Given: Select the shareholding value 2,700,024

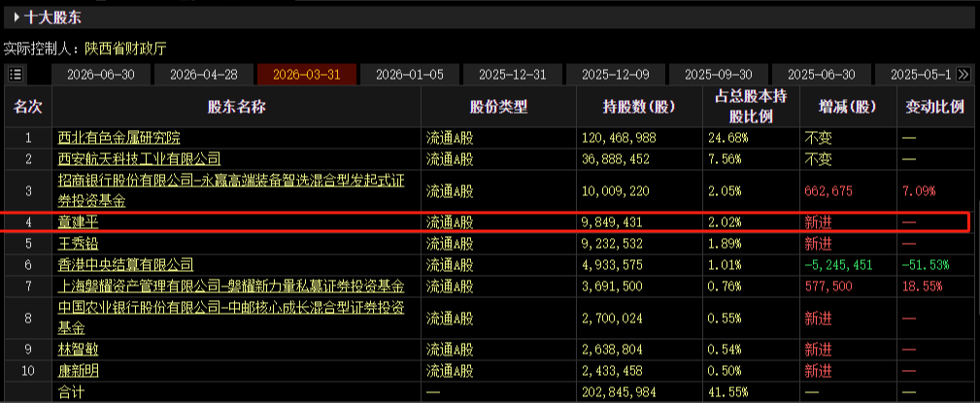Looking at the screenshot, I should (x=612, y=318).
